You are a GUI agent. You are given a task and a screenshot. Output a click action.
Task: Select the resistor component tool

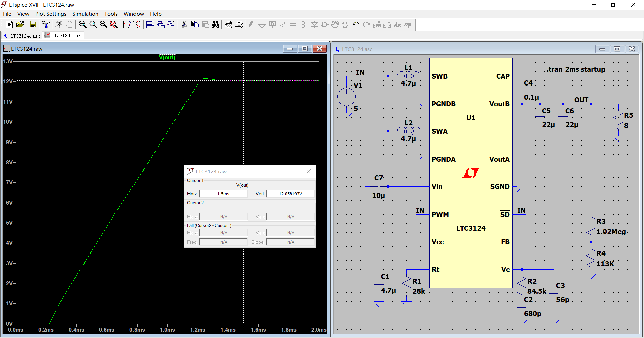[283, 24]
